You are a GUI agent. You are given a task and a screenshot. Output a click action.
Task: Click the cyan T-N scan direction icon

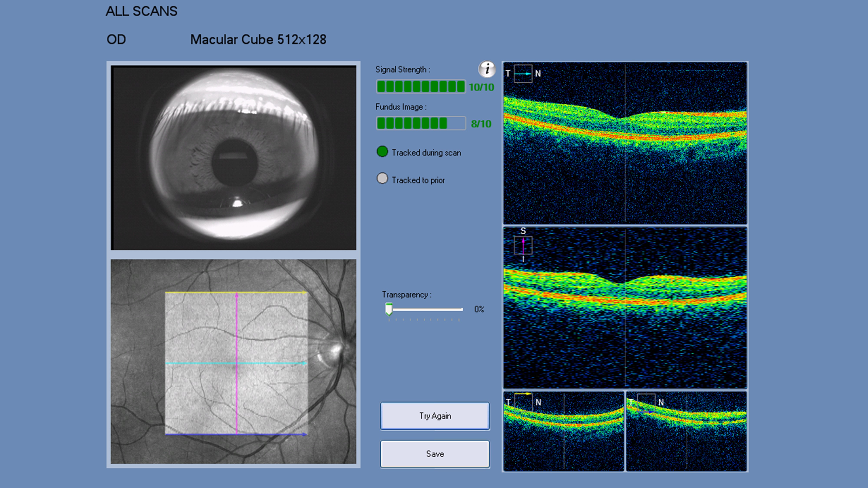523,74
